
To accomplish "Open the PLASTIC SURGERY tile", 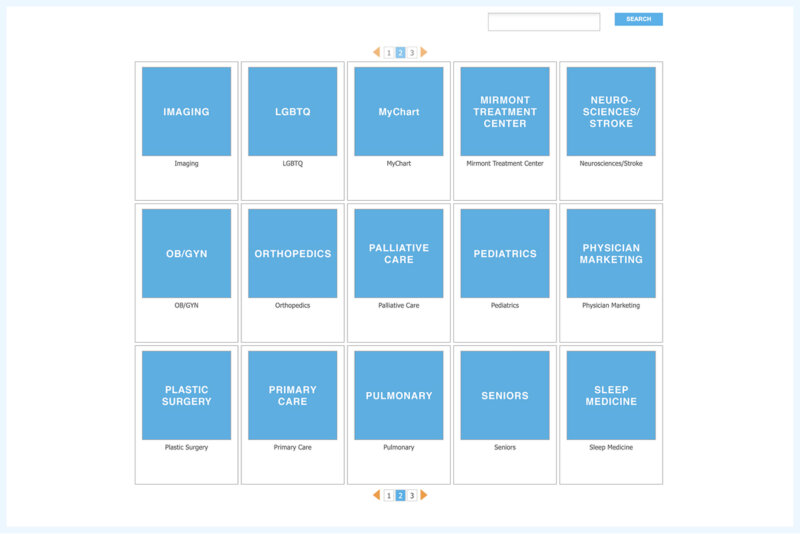I will [186, 395].
